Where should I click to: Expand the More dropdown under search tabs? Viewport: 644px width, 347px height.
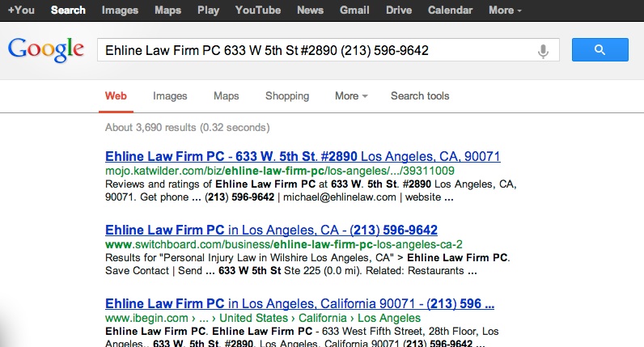[351, 95]
